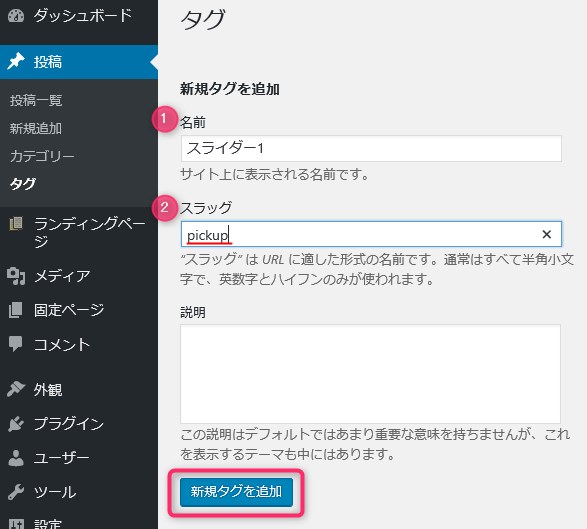The image size is (587, 529).
Task: Click the コメント speech bubble icon
Action: point(16,344)
